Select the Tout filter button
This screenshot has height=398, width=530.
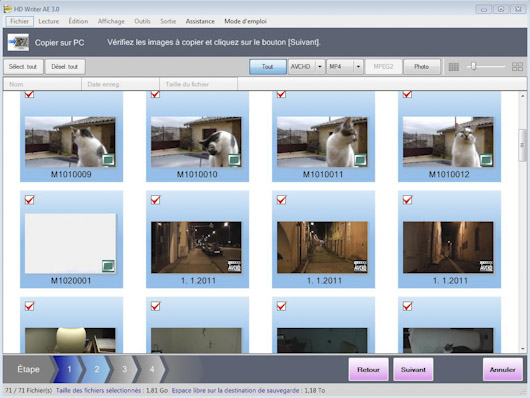pyautogui.click(x=268, y=67)
